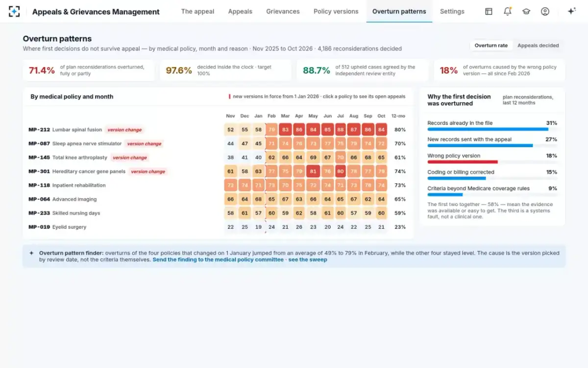The image size is (588, 368).
Task: Send the finding to the medical policy committee
Action: tap(218, 260)
